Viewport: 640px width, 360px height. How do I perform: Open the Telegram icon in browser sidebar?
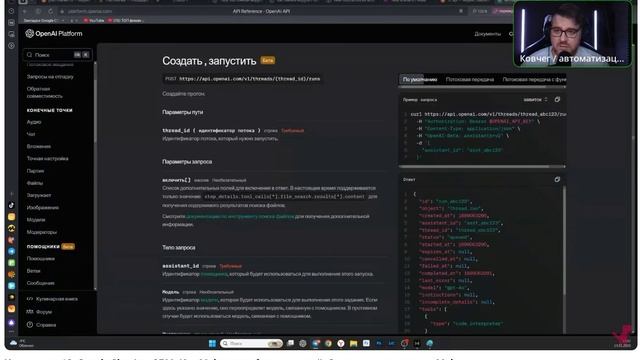click(11, 251)
